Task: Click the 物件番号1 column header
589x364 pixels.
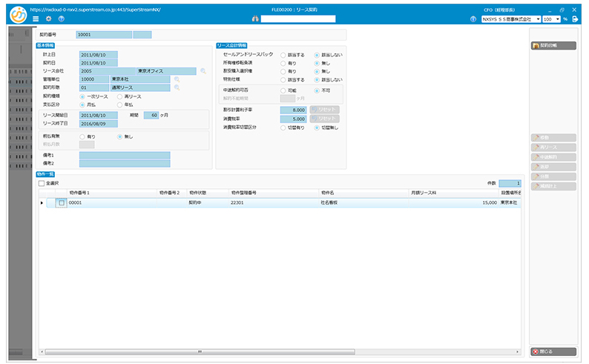Action: [112, 193]
